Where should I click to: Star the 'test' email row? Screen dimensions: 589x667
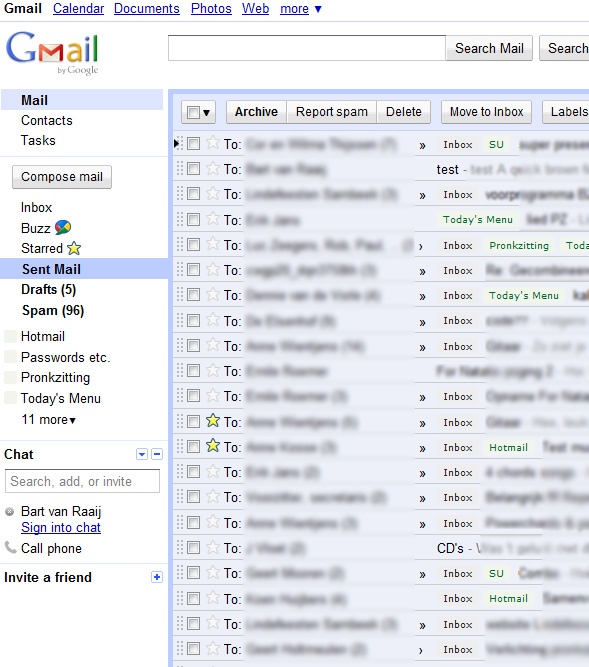pos(213,168)
